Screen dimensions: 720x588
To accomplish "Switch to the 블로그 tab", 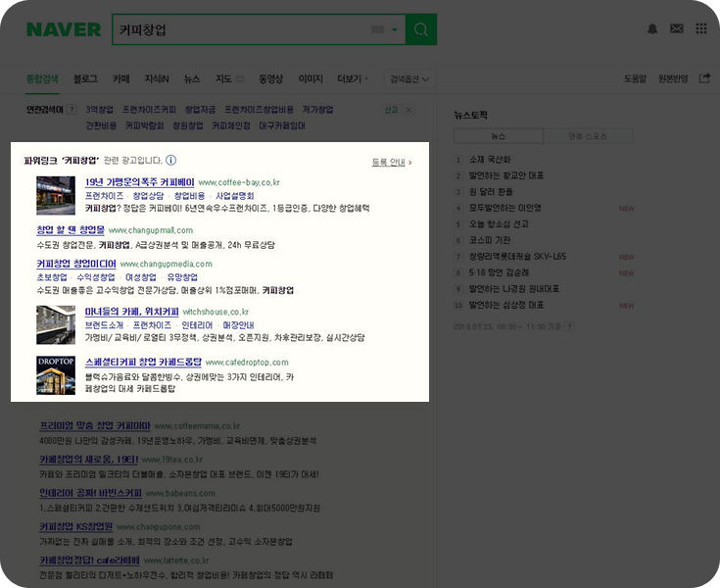I will [x=85, y=79].
